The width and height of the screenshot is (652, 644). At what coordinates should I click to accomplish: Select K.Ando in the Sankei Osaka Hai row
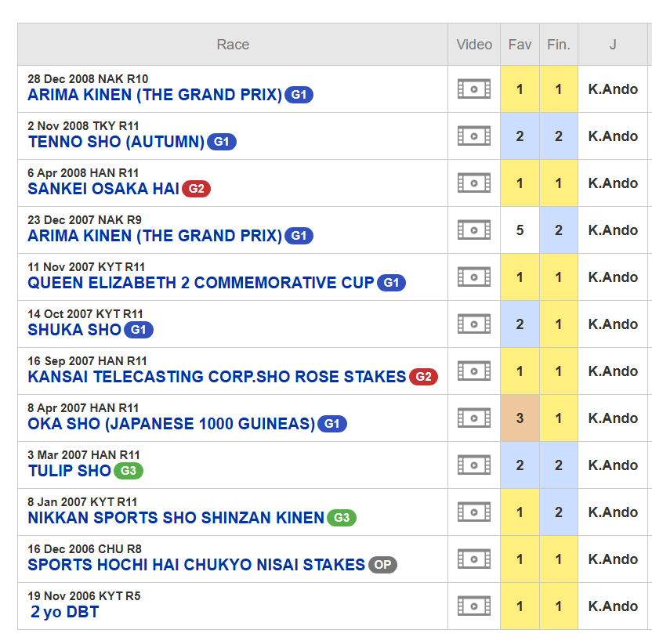pos(613,183)
